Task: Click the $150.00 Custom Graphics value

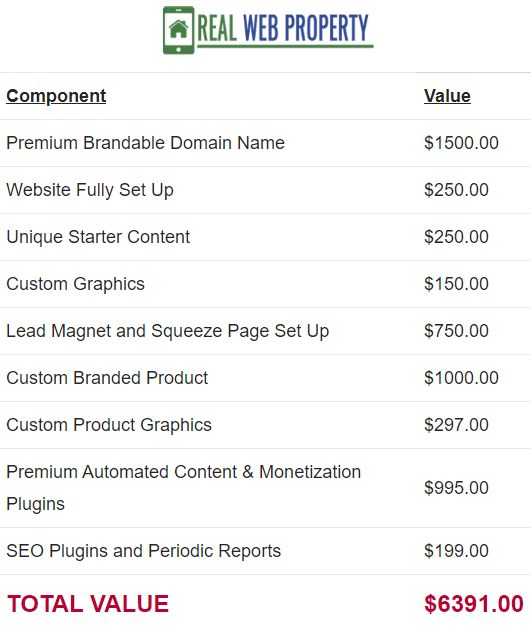Action: click(456, 284)
